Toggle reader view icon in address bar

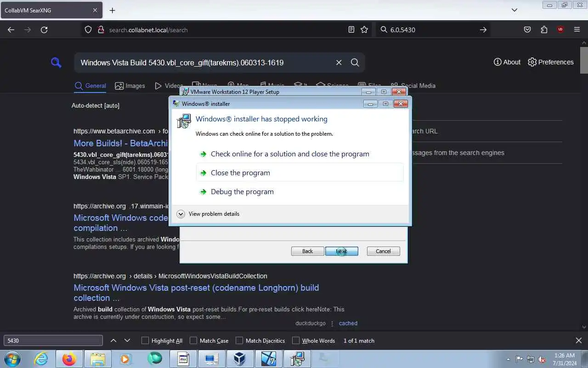click(x=351, y=29)
